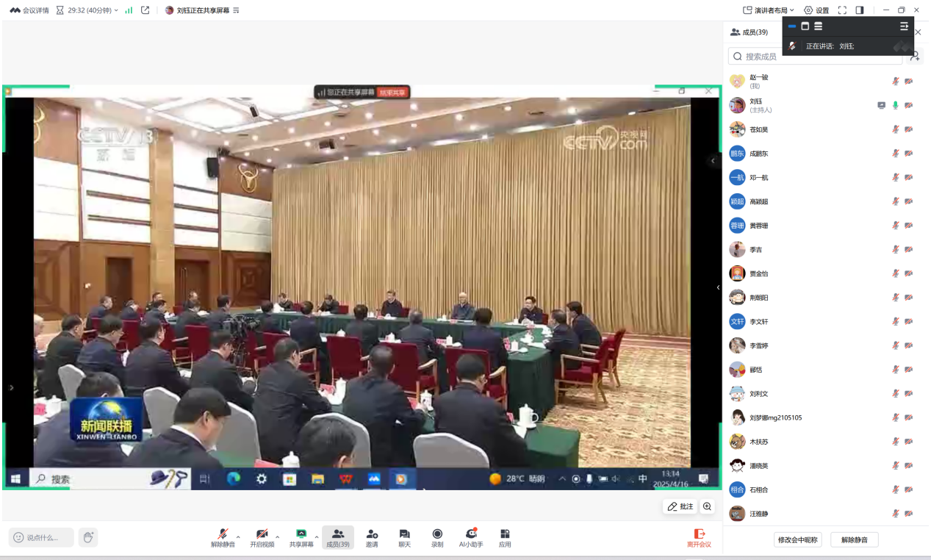
Task: Expand audio options arrow beside 解除静音
Action: click(238, 536)
